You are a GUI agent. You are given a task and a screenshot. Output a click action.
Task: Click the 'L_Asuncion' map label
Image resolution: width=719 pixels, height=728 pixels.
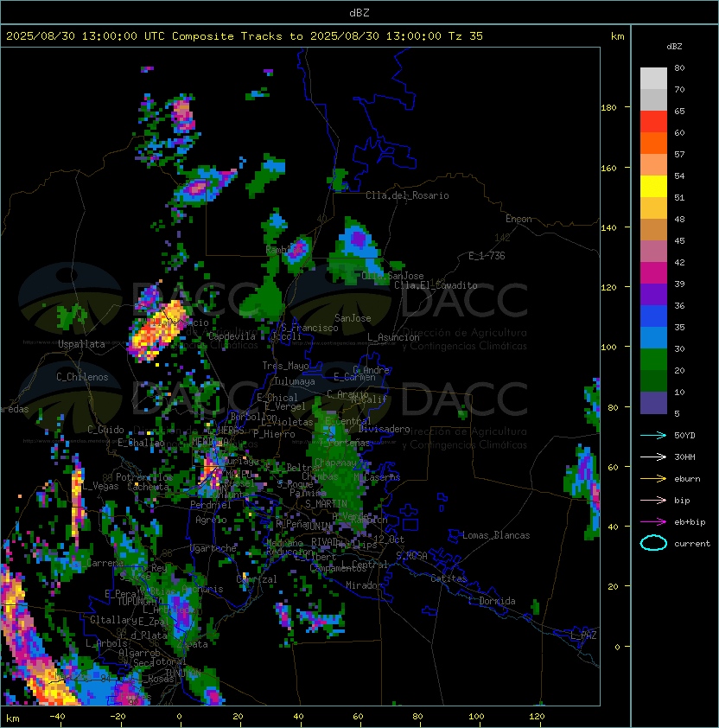click(393, 337)
